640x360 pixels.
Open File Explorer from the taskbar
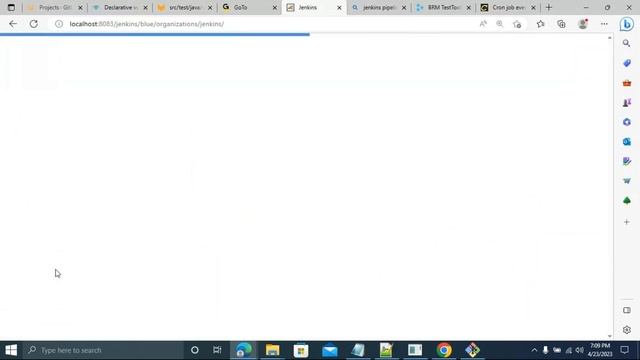click(x=272, y=350)
